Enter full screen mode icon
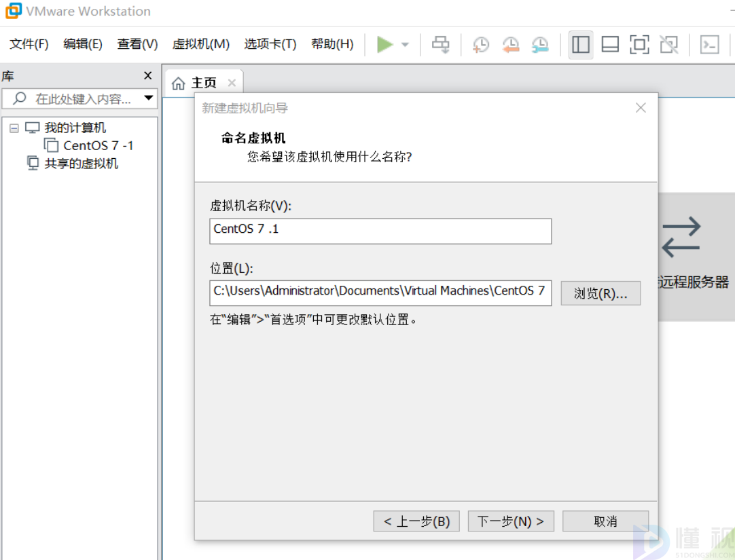The width and height of the screenshot is (735, 560). [639, 45]
